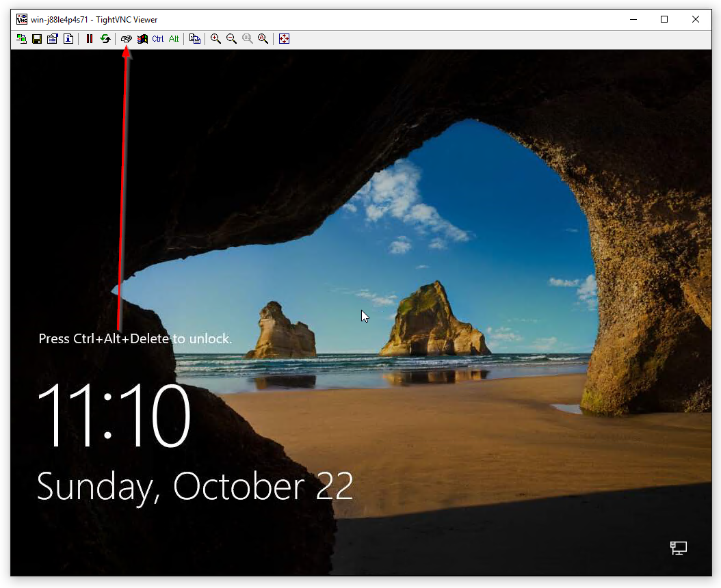Screen dimensions: 721x588
Task: Switch to full screen mode
Action: 284,38
